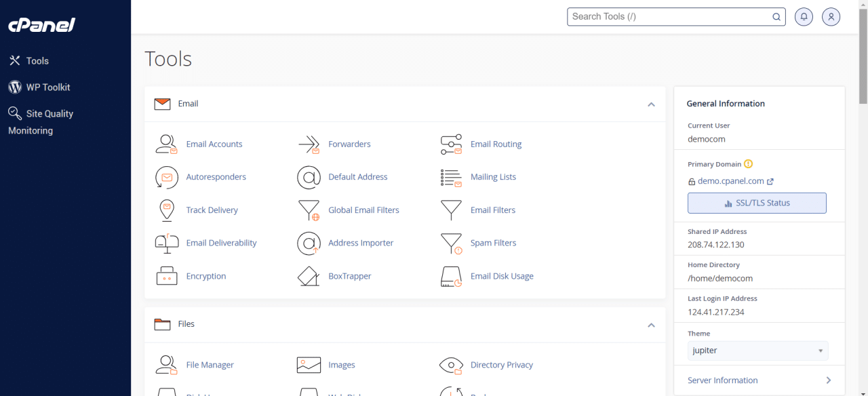The height and width of the screenshot is (396, 868).
Task: Open the Email Accounts tool
Action: click(x=214, y=144)
